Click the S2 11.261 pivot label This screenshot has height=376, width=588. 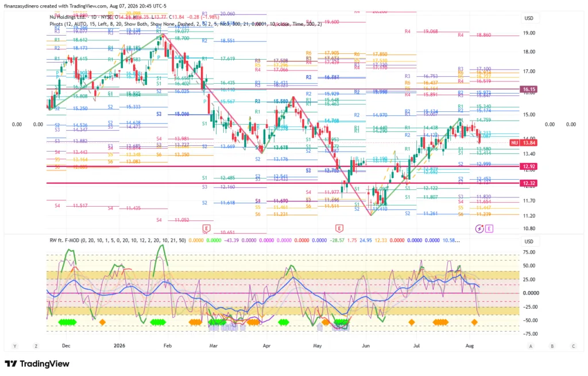pyautogui.click(x=421, y=214)
